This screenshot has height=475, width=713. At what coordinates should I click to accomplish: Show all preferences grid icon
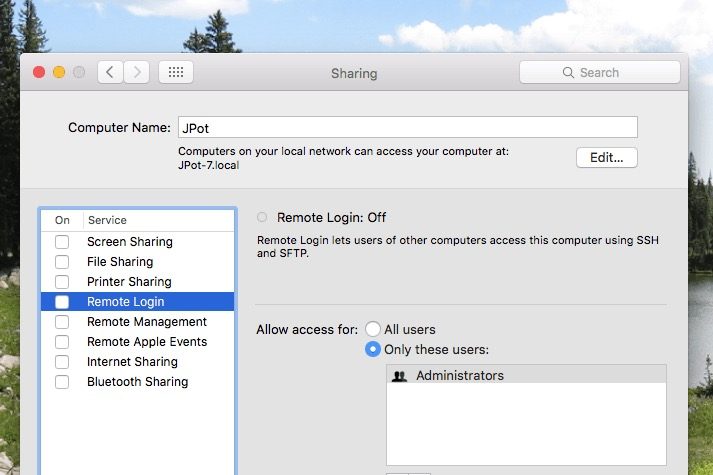click(x=175, y=72)
